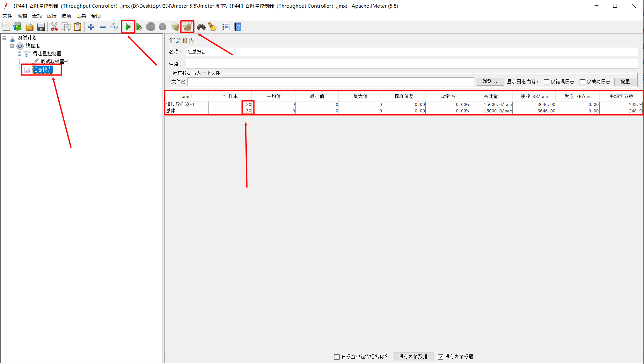Uncheck the 保存表格标题 checkbox
The width and height of the screenshot is (644, 364).
click(x=440, y=357)
